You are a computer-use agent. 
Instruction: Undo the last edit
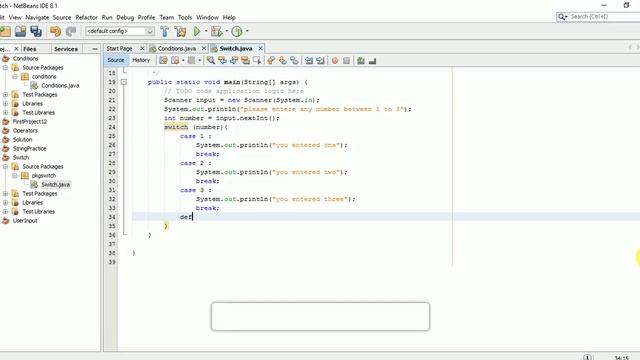[55, 31]
